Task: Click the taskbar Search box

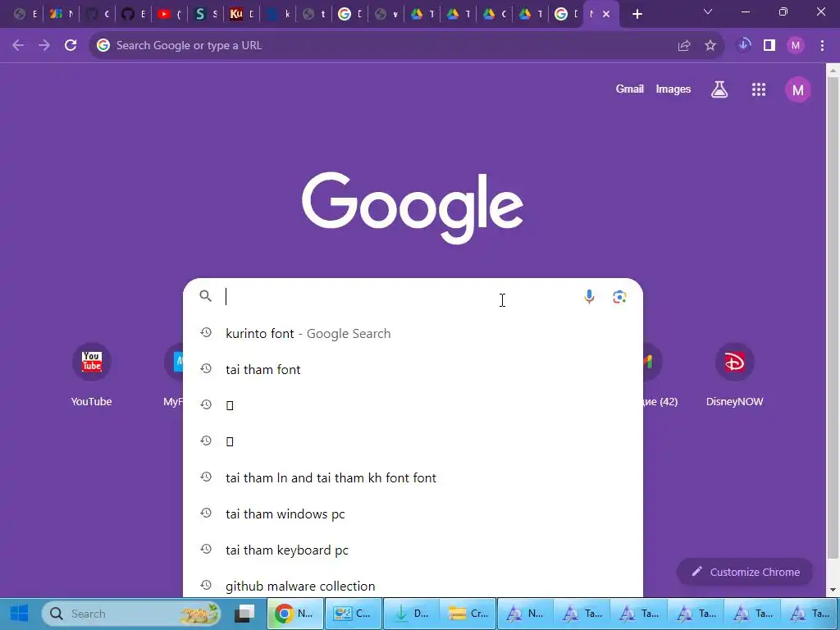Action: (x=132, y=614)
